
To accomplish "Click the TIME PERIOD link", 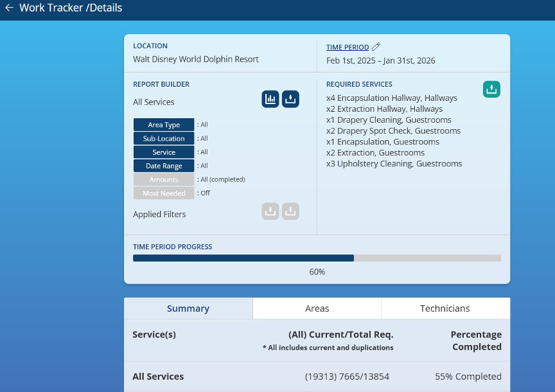I will click(x=348, y=47).
